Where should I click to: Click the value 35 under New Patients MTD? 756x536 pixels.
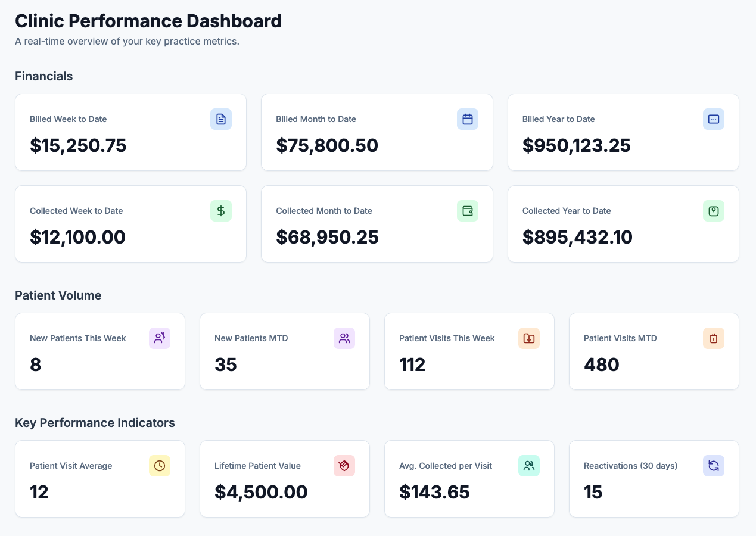point(226,364)
